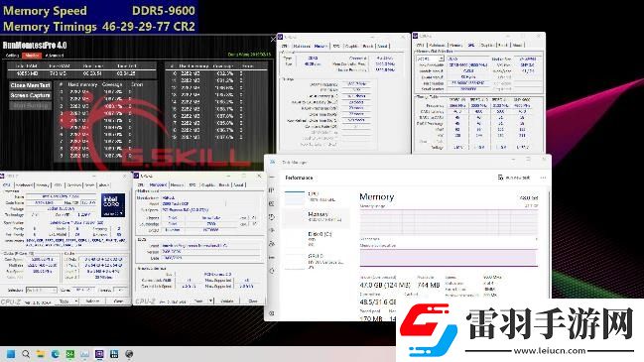The image size is (644, 362).
Task: Click CPU-Z title icon of Mainboard window
Action: tap(136, 176)
